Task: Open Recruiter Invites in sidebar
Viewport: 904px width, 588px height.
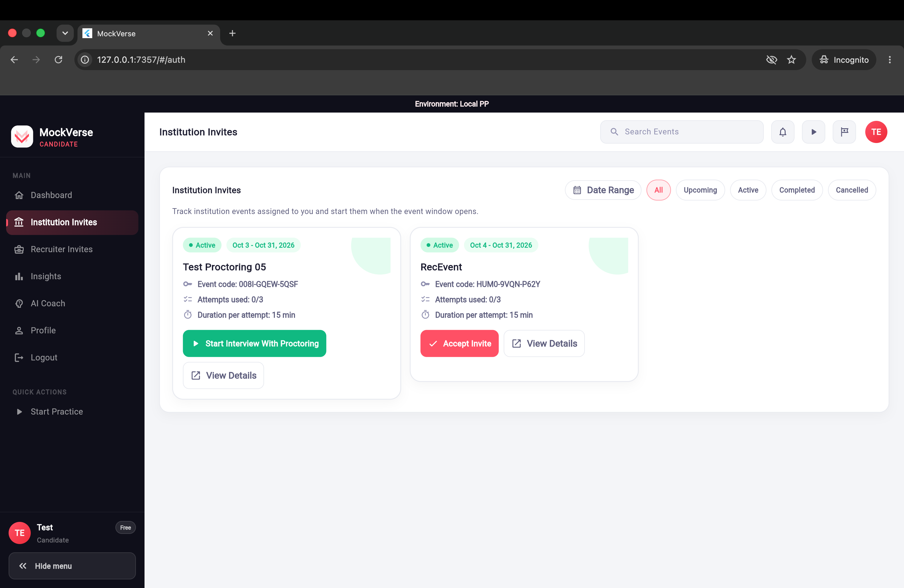Action: (x=72, y=249)
